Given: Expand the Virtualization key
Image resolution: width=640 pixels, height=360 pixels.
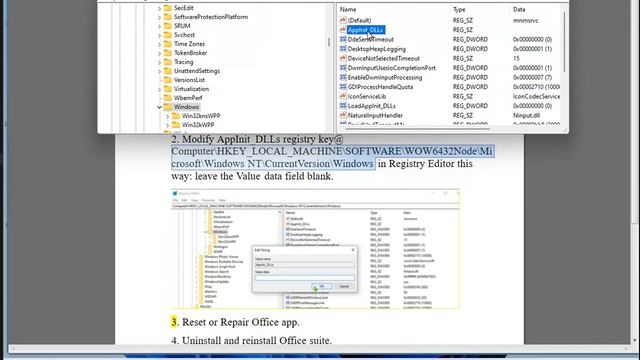Looking at the screenshot, I should pyautogui.click(x=160, y=89).
